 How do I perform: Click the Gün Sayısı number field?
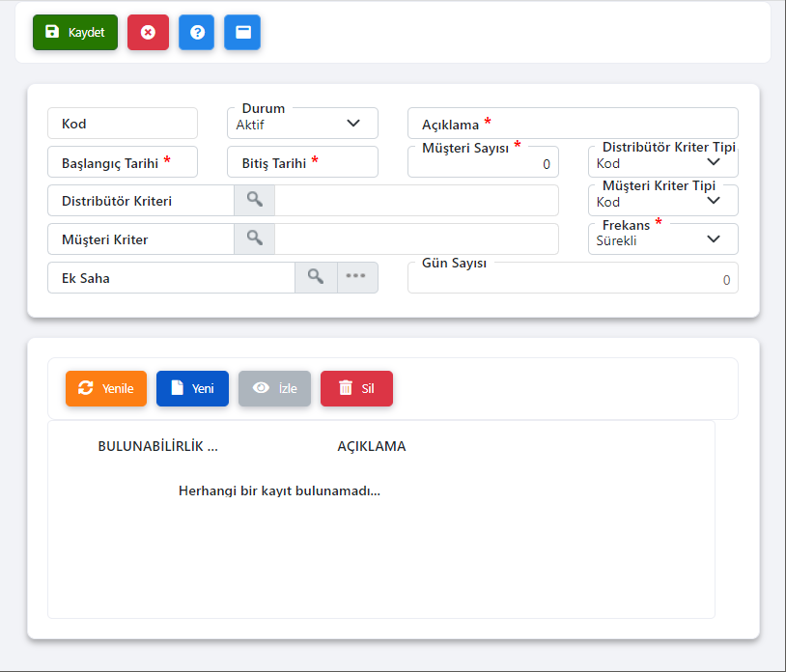tap(573, 278)
